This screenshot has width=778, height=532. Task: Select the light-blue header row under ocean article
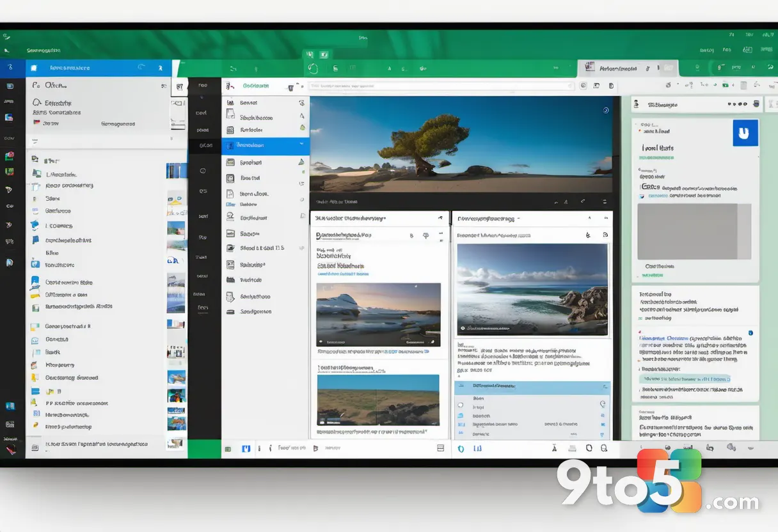click(532, 387)
